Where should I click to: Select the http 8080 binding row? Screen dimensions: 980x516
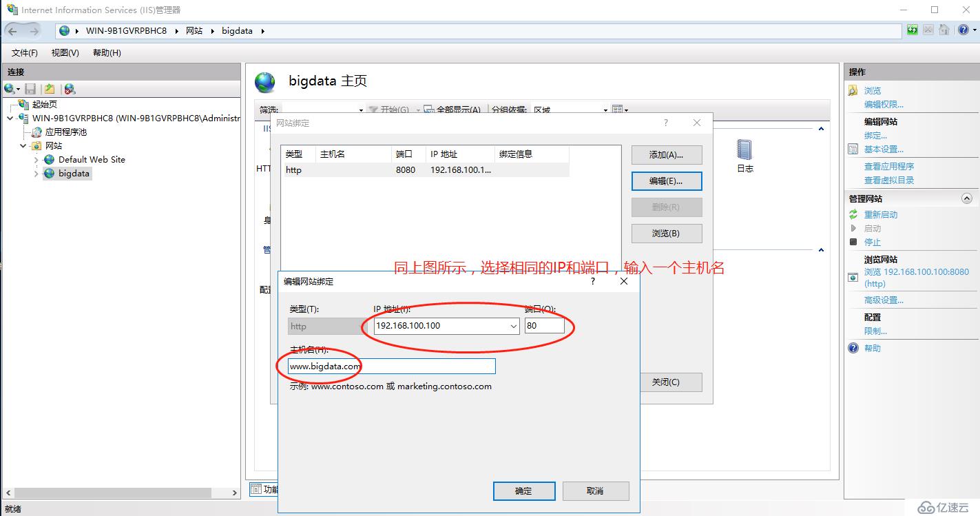coord(426,169)
